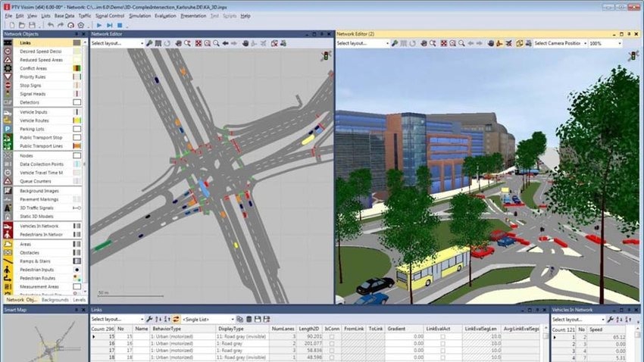644x362 pixels.
Task: Select the Stop Signs network object icon
Action: tap(7, 85)
